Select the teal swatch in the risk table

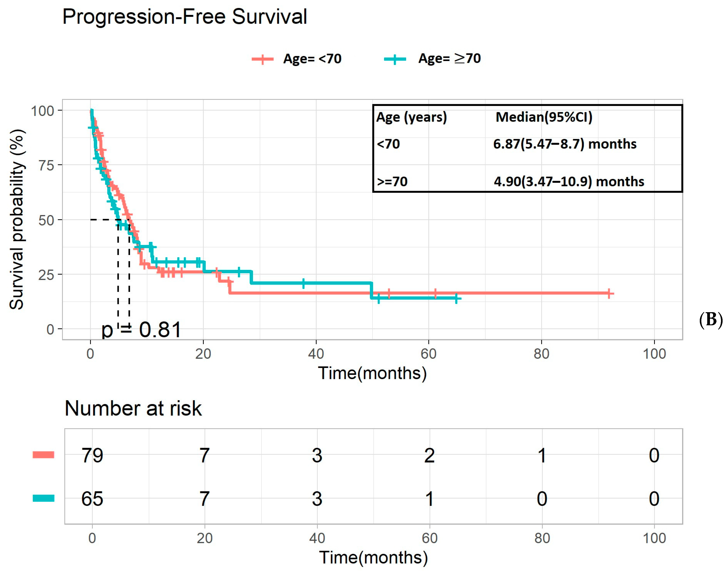coord(43,498)
